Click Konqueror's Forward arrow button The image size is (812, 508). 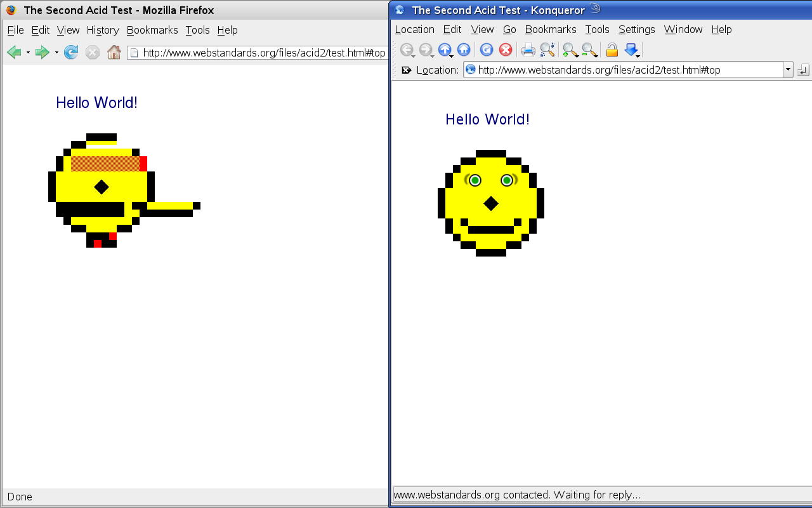pos(426,50)
